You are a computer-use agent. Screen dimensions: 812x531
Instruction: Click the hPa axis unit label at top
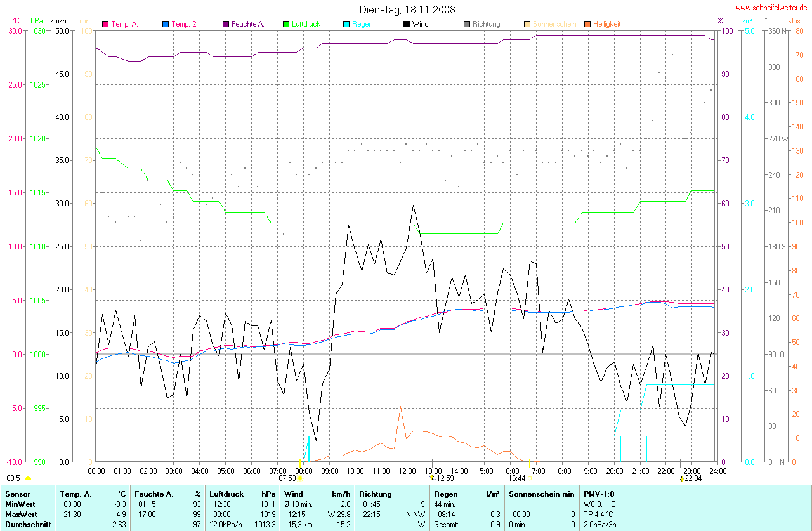tap(37, 21)
